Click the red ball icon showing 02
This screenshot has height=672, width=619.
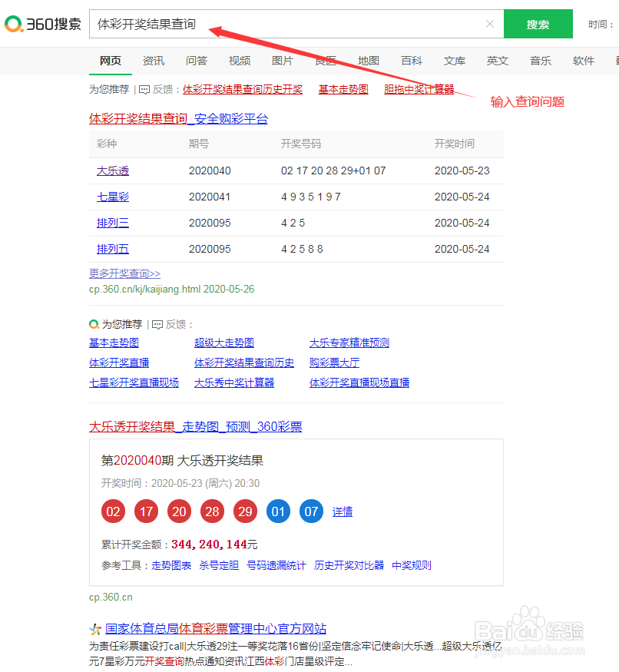(x=113, y=511)
